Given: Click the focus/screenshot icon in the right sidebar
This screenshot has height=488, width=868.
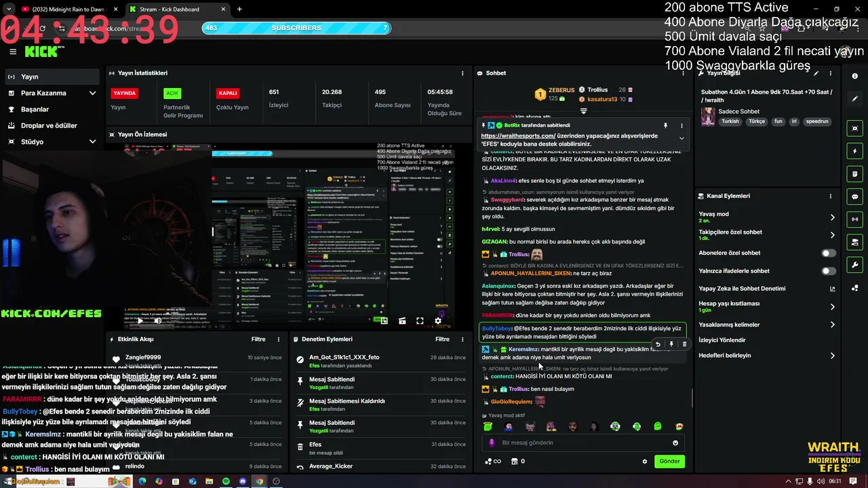Looking at the screenshot, I should [x=855, y=128].
